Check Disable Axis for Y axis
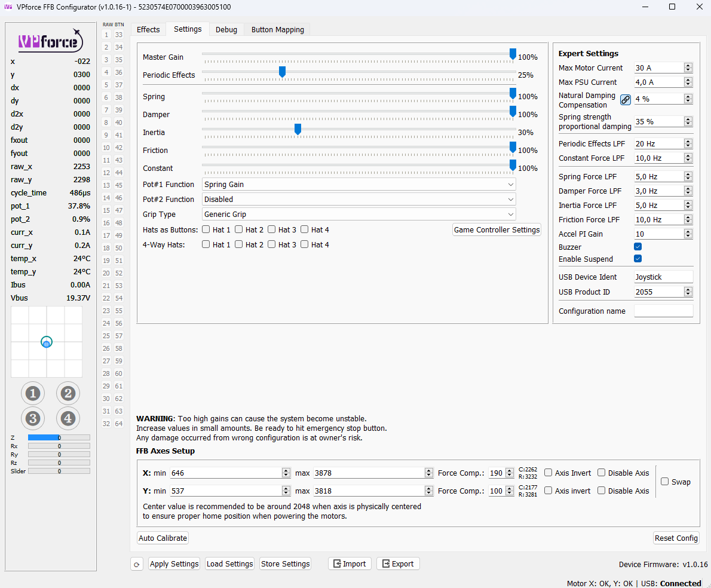Screen dimensions: 711x588 601,491
